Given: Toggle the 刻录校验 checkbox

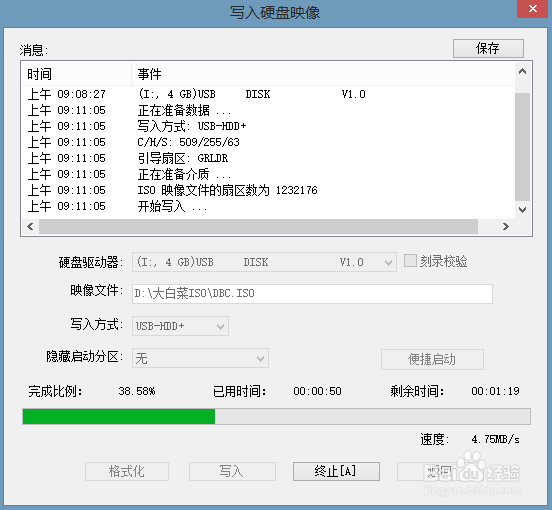Looking at the screenshot, I should point(410,261).
